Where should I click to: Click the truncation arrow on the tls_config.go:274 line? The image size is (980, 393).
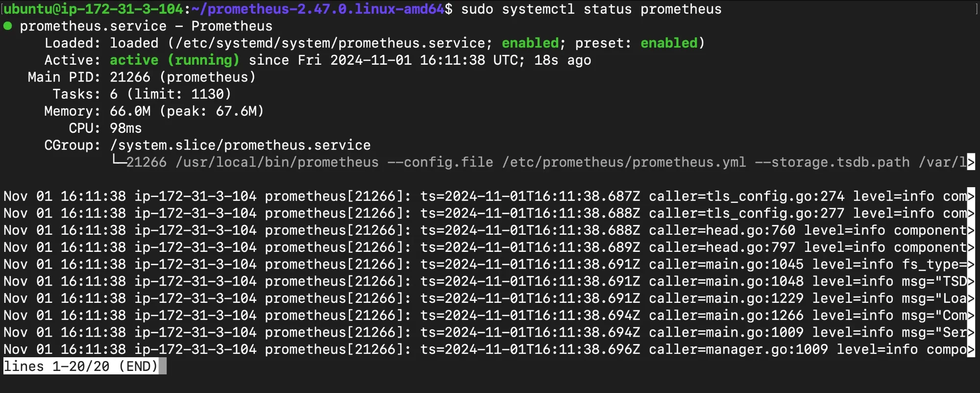(971, 196)
